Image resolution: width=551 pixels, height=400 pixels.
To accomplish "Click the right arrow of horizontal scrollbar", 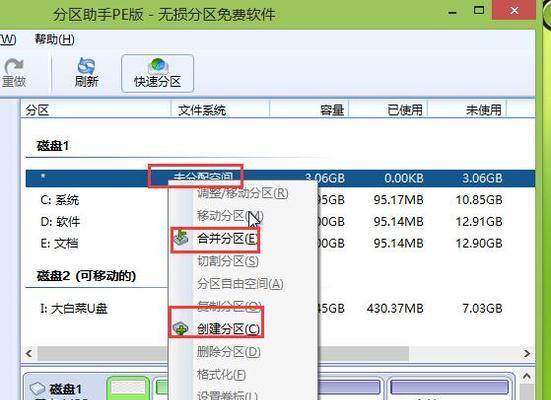I will click(x=527, y=353).
